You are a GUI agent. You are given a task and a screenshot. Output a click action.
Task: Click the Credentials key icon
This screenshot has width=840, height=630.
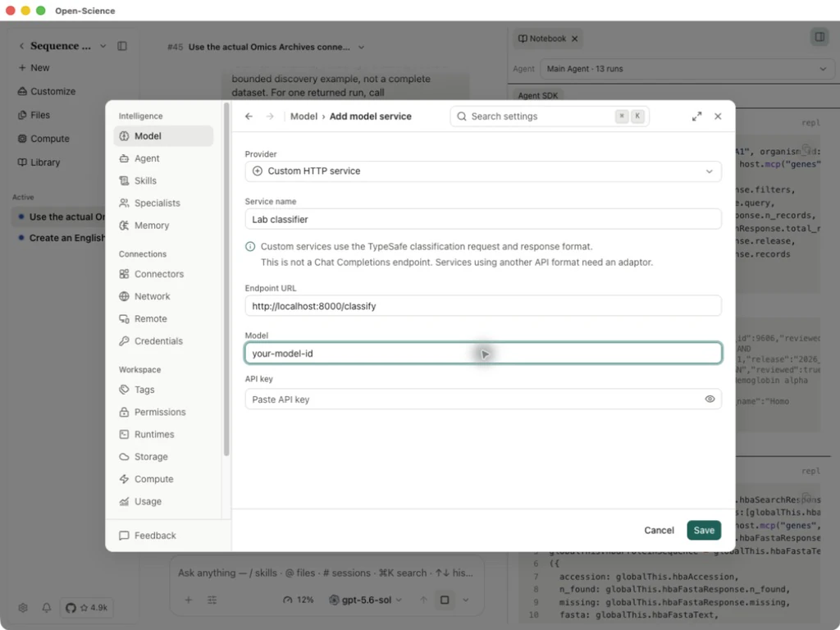(125, 340)
